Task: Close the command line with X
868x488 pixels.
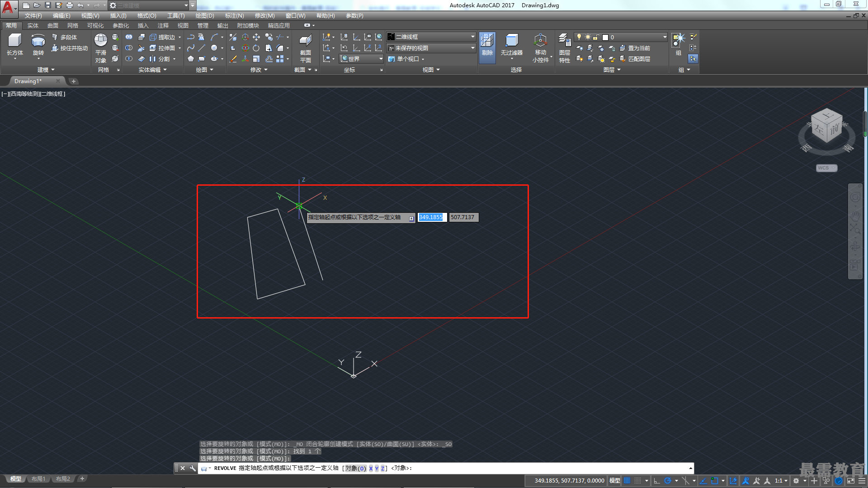Action: (x=183, y=468)
